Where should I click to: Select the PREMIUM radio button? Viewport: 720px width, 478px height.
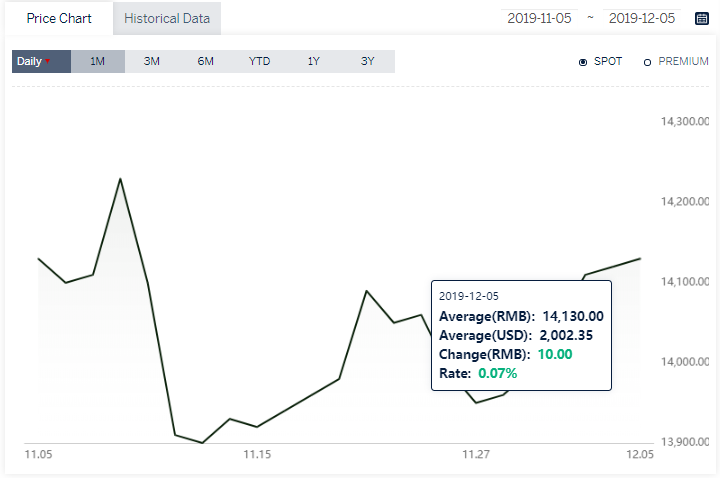[647, 62]
